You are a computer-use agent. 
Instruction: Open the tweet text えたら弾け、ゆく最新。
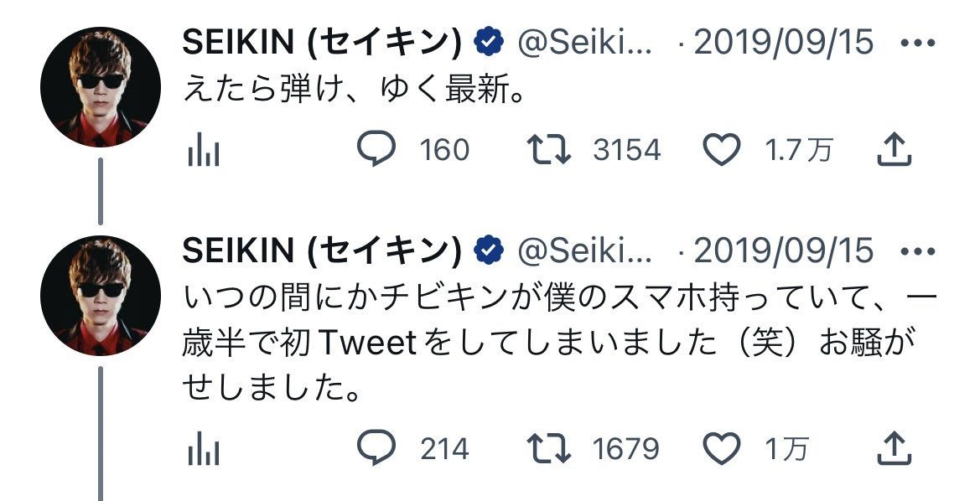(x=354, y=89)
